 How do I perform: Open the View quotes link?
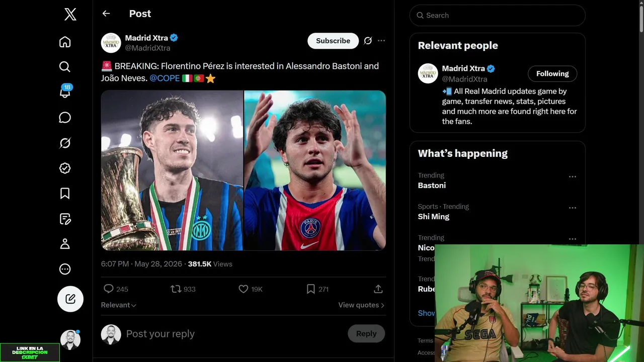tap(361, 305)
